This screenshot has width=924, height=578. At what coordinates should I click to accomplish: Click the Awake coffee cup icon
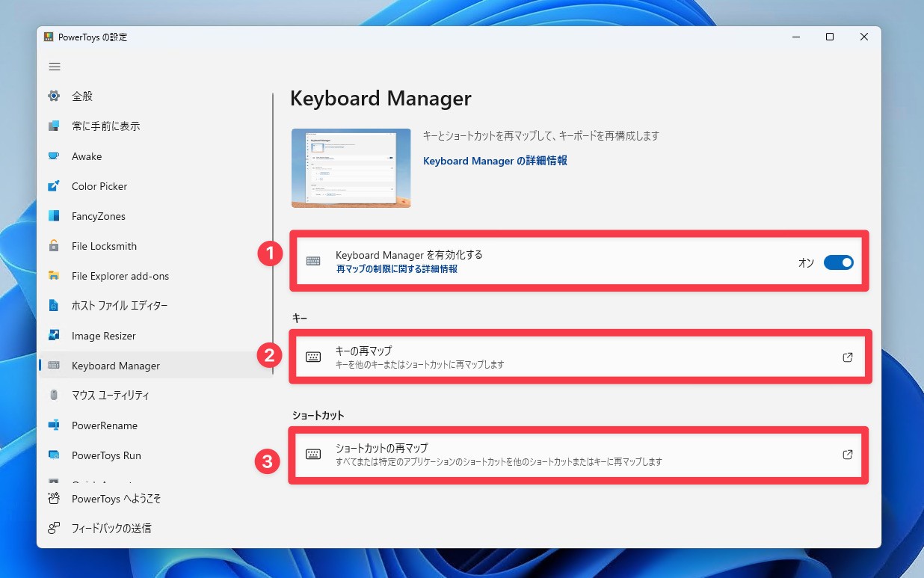55,156
